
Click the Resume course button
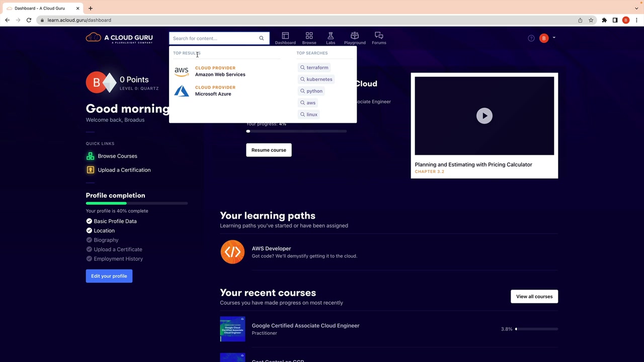click(x=269, y=150)
